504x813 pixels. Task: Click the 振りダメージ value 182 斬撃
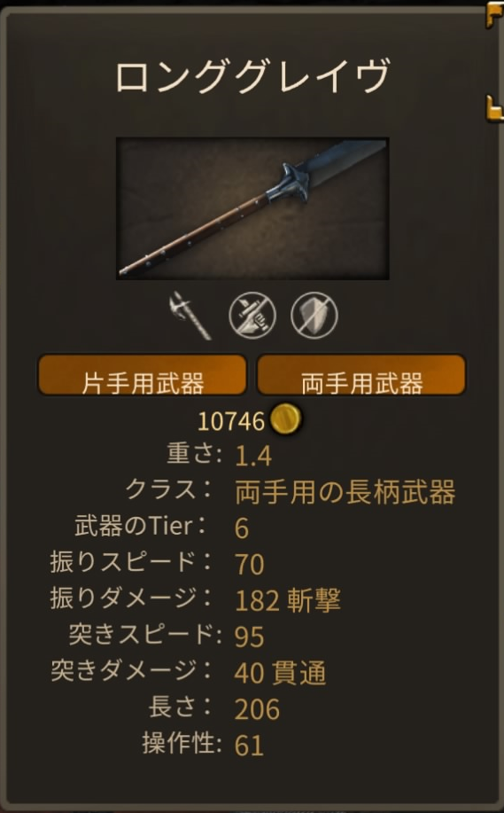(288, 600)
